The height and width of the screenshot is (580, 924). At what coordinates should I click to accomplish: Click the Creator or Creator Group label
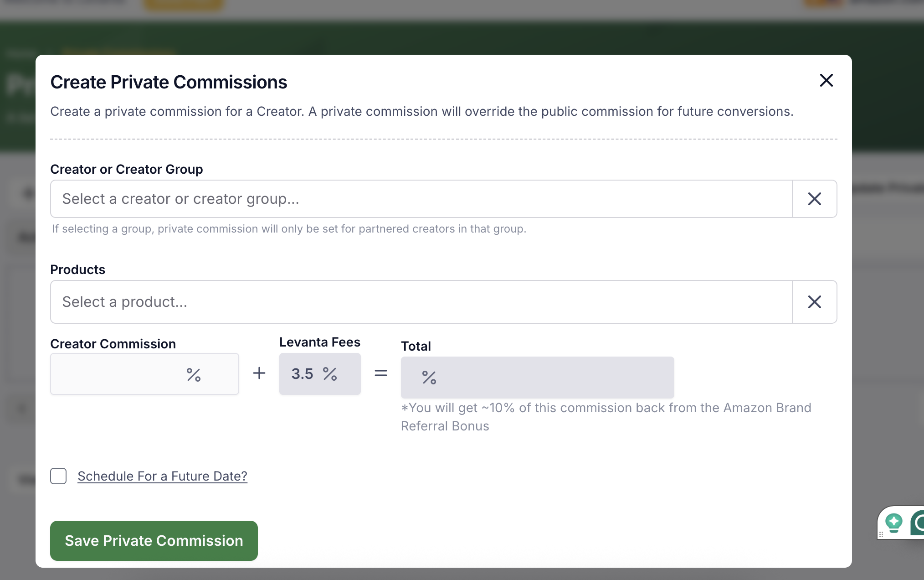coord(127,169)
